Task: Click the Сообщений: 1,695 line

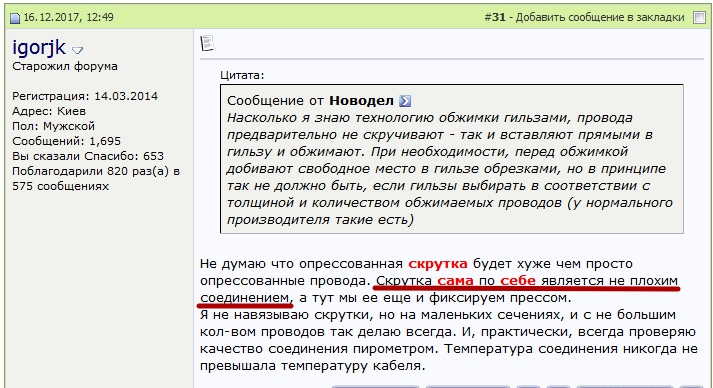Action: (x=66, y=141)
